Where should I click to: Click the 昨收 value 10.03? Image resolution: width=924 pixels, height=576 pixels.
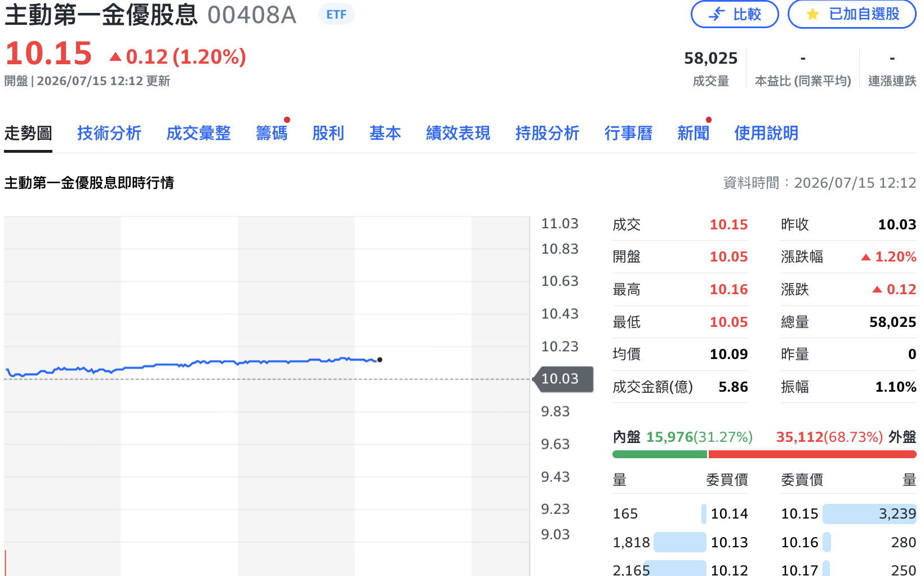click(x=897, y=225)
